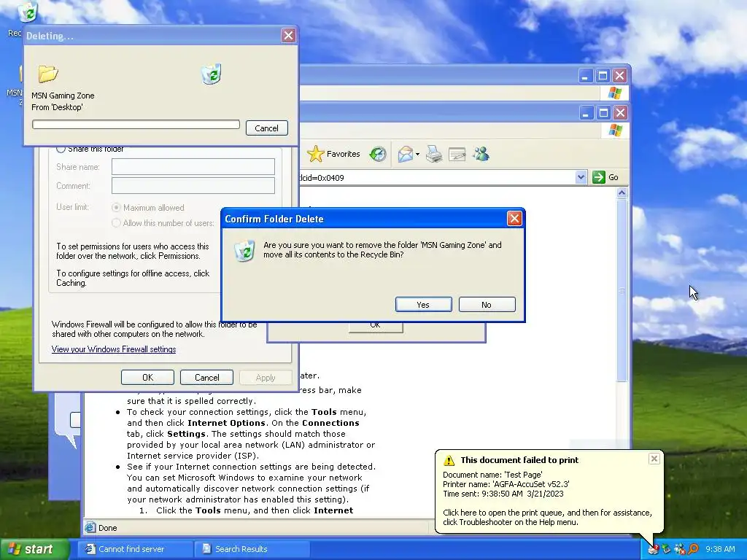Open View your Windows Firewall settings link
747x560 pixels.
[114, 349]
